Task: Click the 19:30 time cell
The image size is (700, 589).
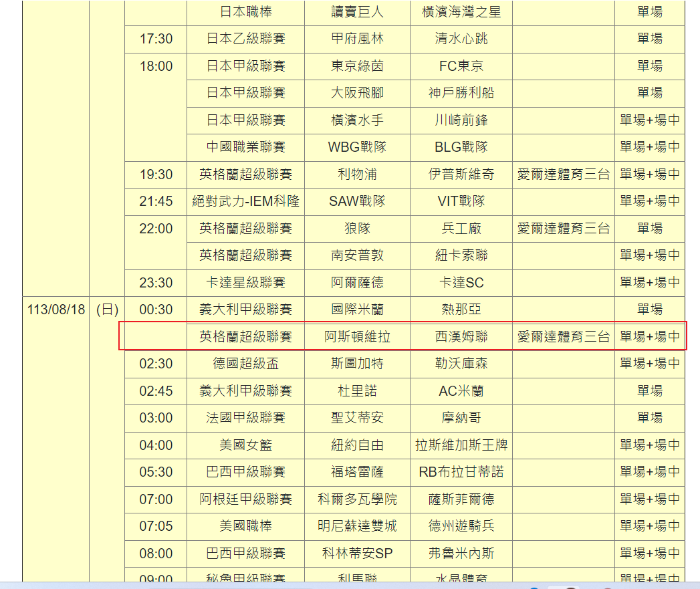Action: [x=156, y=174]
